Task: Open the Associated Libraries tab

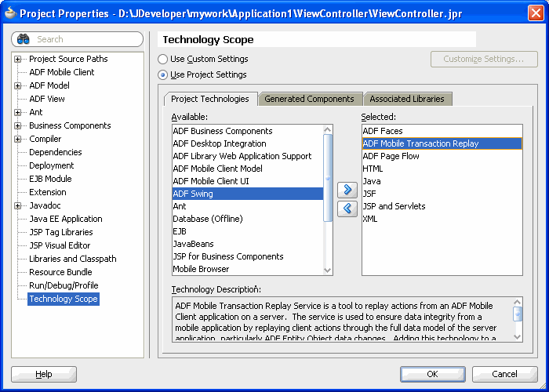Action: [407, 99]
